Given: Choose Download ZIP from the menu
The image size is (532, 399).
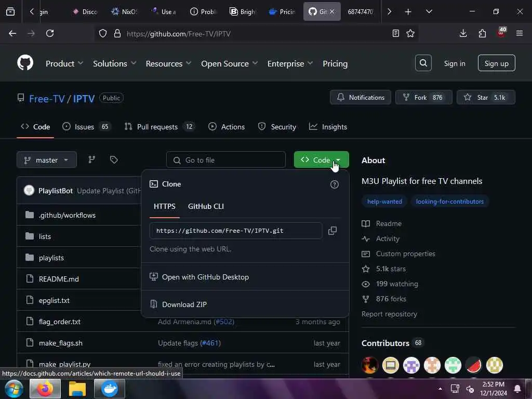Looking at the screenshot, I should (245, 304).
